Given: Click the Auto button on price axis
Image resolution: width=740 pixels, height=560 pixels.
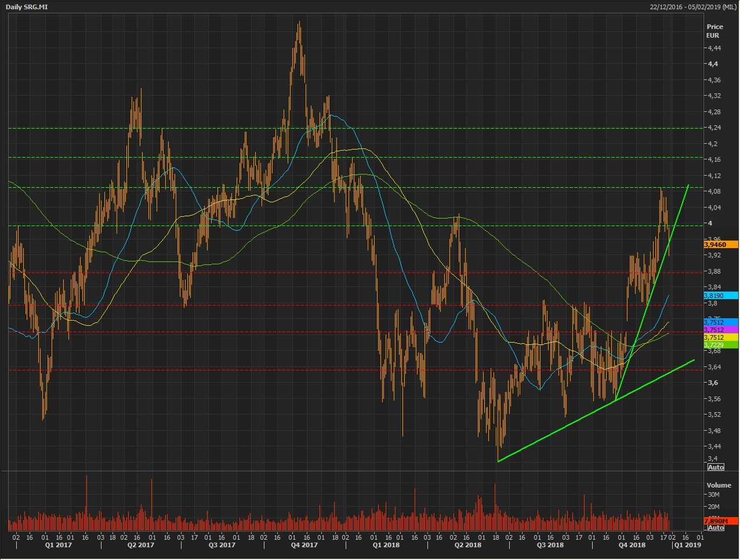Looking at the screenshot, I should tap(716, 467).
